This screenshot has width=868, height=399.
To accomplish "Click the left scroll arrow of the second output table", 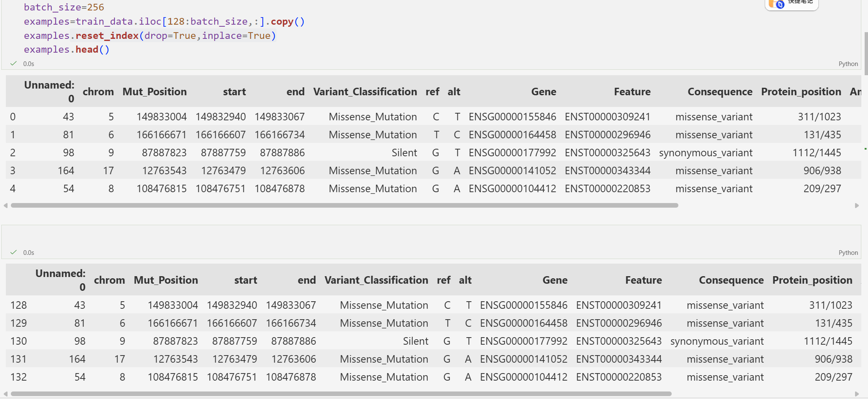I will coord(5,394).
